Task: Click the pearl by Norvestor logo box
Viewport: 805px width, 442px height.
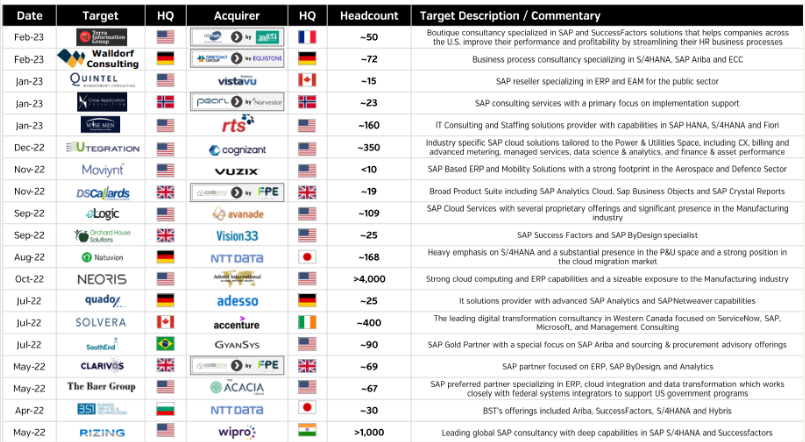Action: click(x=237, y=102)
